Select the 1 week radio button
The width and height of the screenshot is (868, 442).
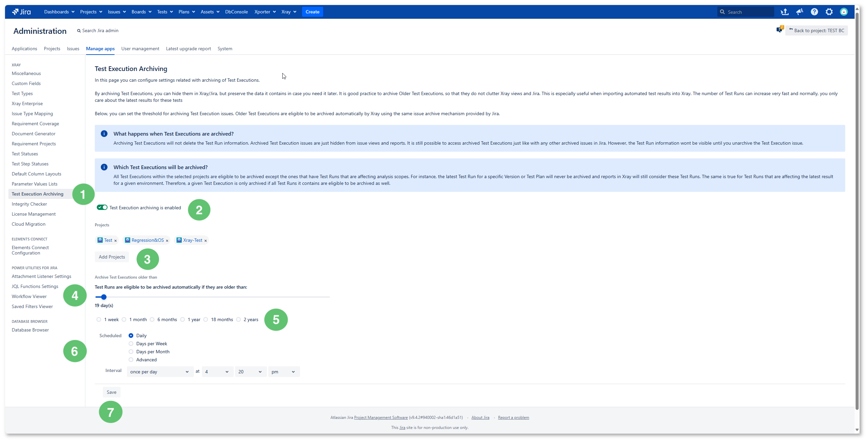click(99, 319)
